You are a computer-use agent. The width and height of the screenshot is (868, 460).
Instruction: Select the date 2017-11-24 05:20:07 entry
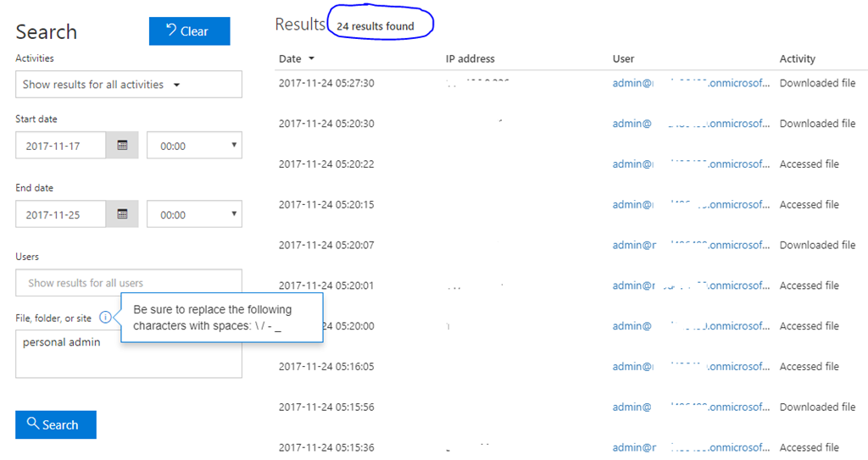(x=326, y=245)
